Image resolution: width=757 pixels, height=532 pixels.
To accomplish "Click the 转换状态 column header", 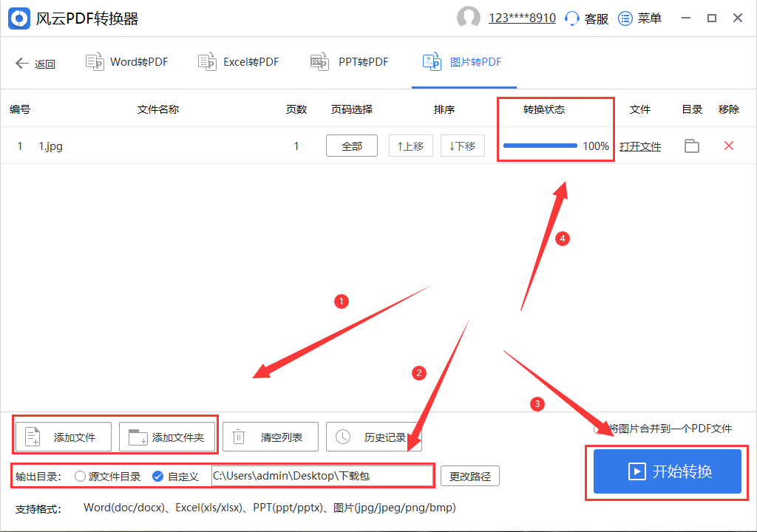I will pyautogui.click(x=543, y=109).
